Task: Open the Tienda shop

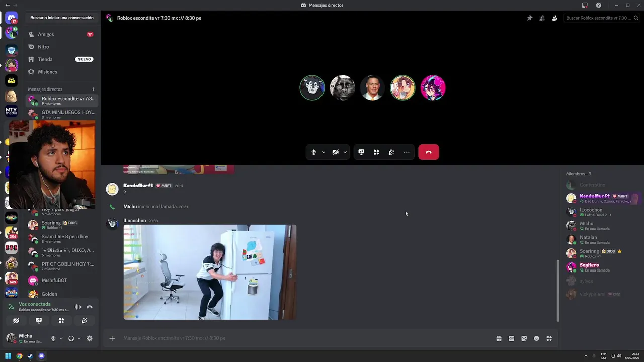Action: coord(61,59)
